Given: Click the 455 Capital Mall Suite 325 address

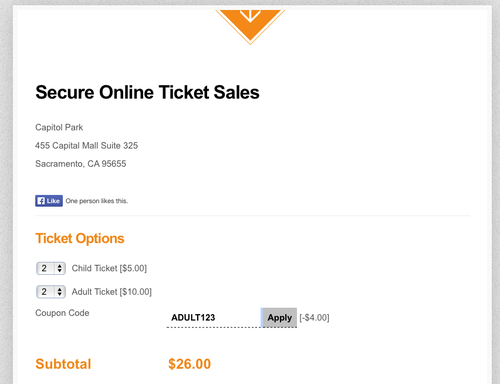Looking at the screenshot, I should coord(86,145).
